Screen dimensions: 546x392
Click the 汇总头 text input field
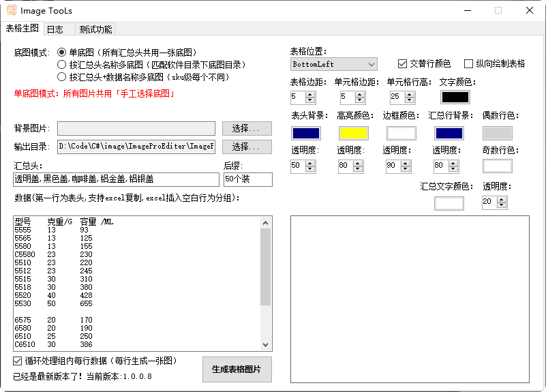tap(116, 179)
